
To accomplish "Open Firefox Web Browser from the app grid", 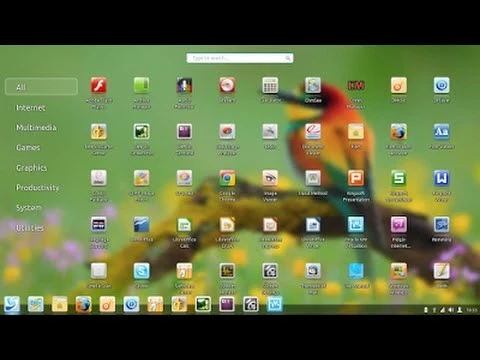I will [x=399, y=132].
